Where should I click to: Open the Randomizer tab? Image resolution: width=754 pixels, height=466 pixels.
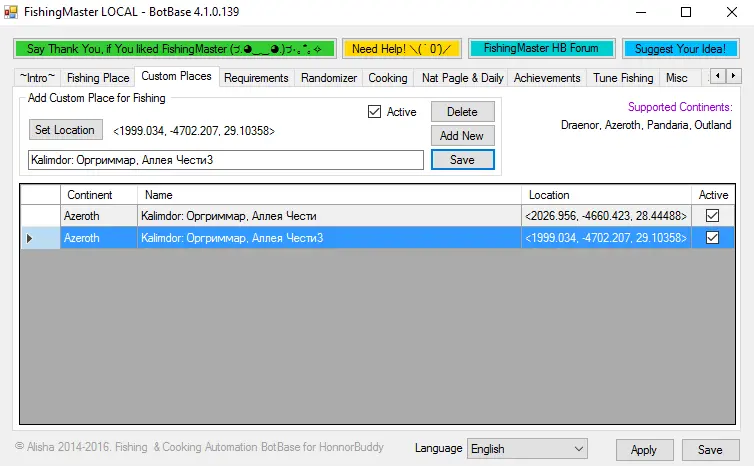329,78
